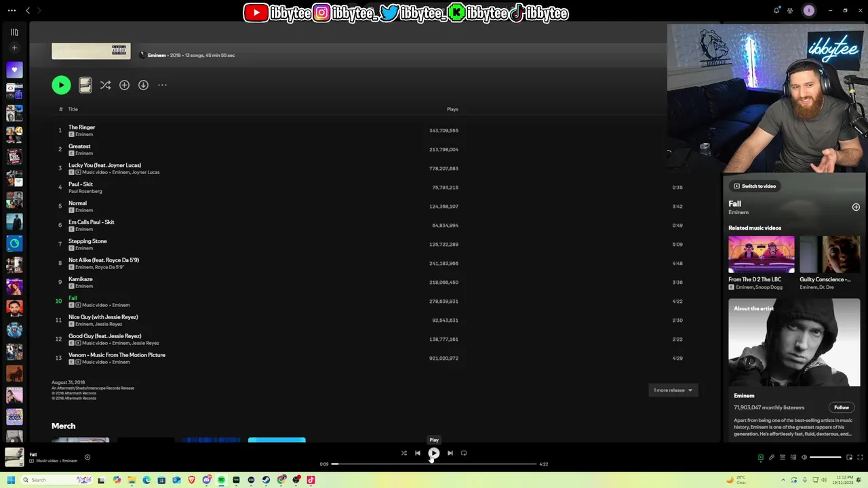
Task: Select track Normal
Action: pos(77,203)
